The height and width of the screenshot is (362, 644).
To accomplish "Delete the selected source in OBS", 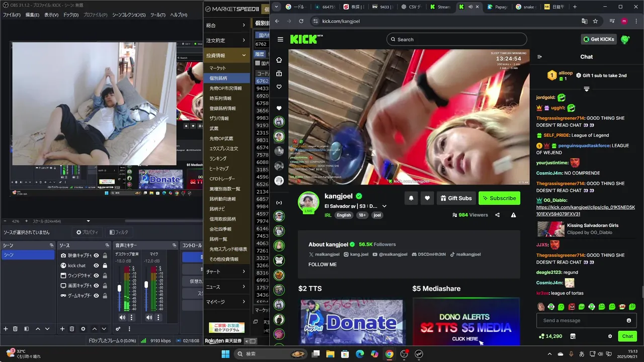I will [x=72, y=329].
